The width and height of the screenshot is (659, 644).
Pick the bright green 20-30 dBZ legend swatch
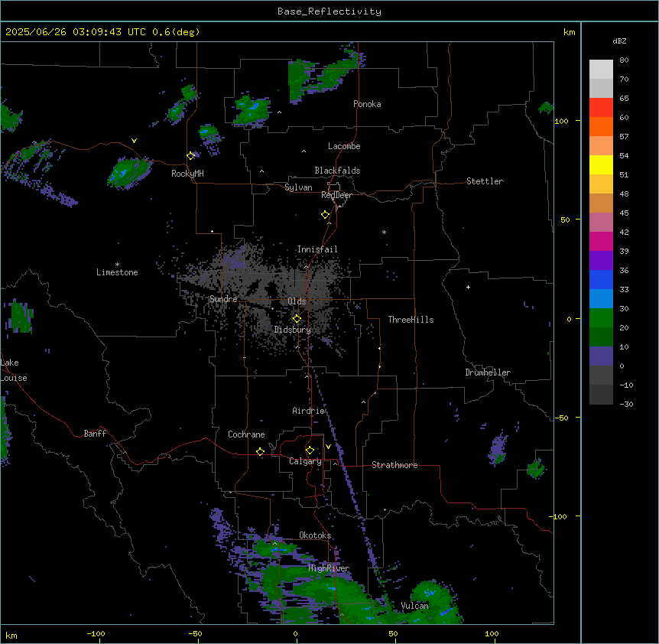(601, 318)
